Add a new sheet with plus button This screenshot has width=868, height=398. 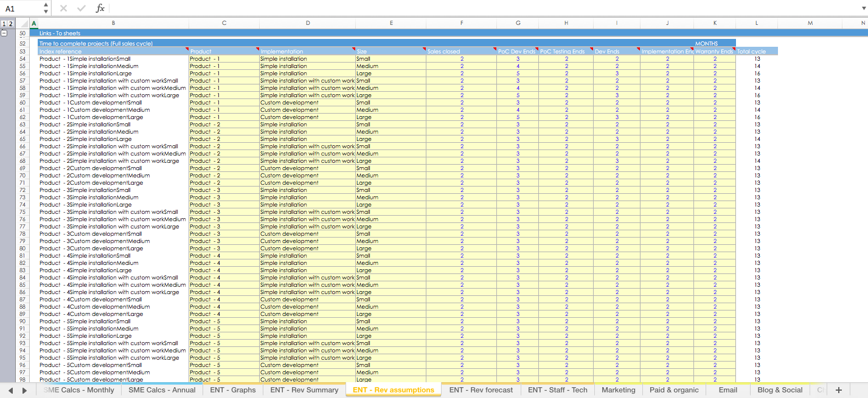(x=839, y=390)
